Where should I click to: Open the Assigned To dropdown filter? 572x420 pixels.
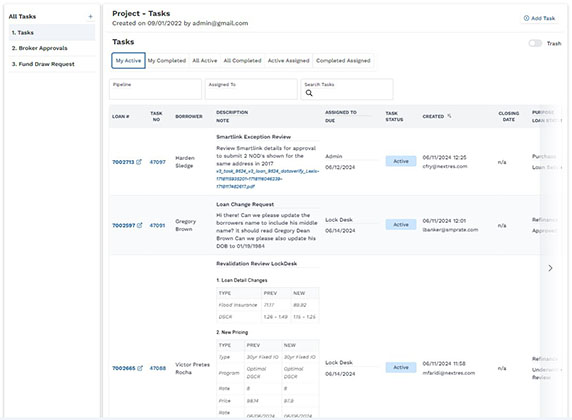pos(251,89)
